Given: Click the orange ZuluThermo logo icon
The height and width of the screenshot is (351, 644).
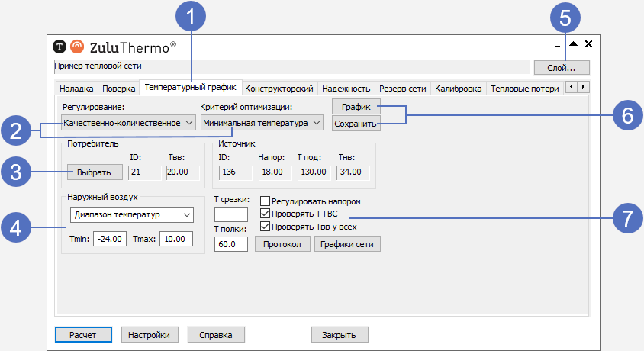Looking at the screenshot, I should click(77, 46).
